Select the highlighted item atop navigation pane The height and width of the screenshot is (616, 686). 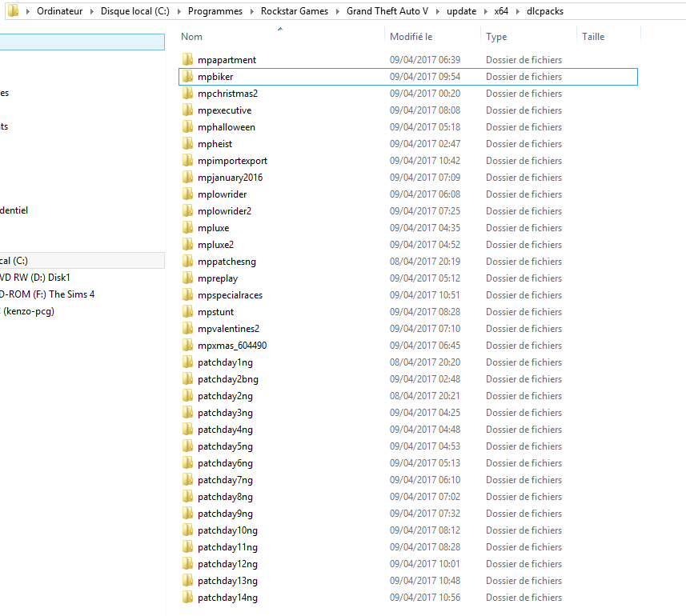point(82,42)
